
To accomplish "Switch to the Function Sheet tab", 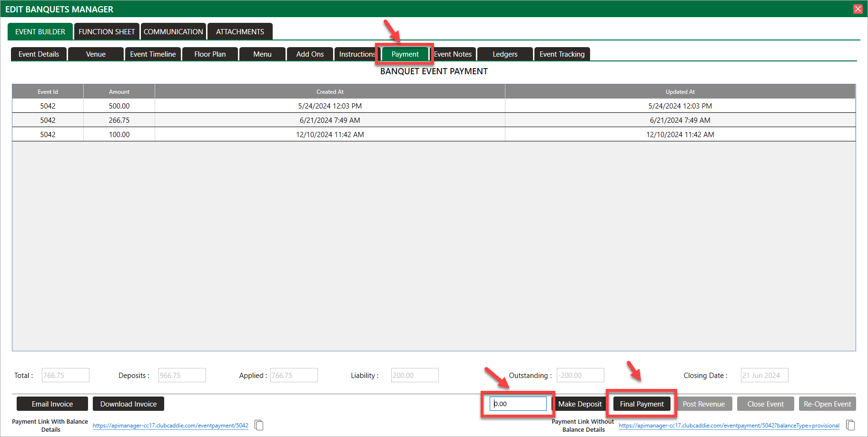I will 107,32.
